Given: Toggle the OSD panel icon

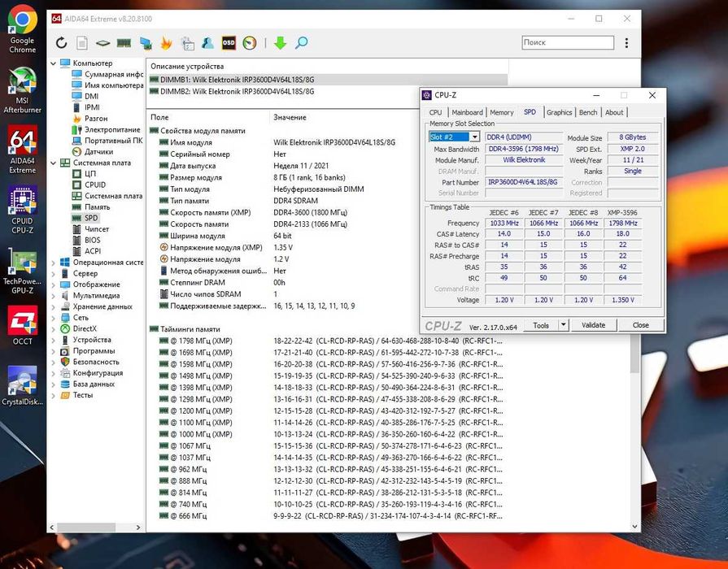Looking at the screenshot, I should [x=229, y=43].
